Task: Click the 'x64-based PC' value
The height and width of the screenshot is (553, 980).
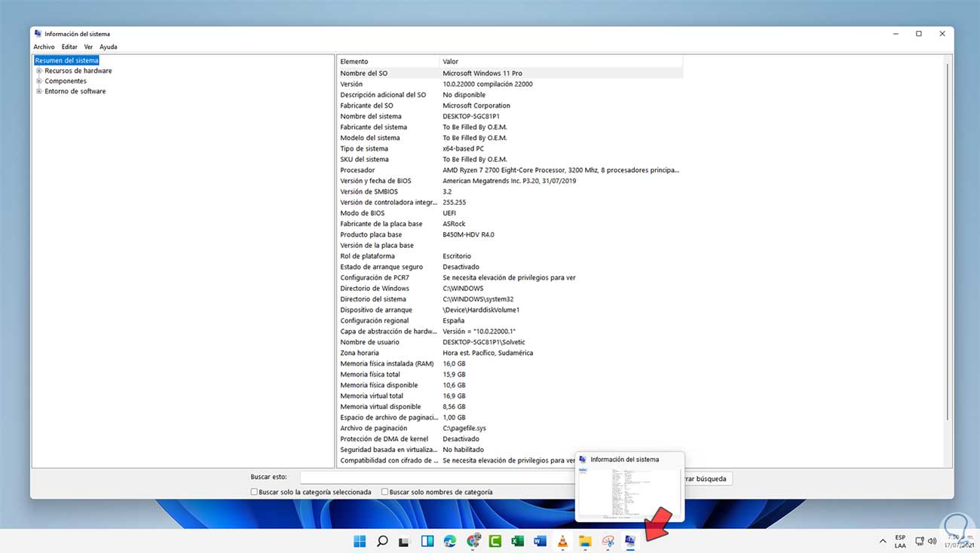Action: coord(463,148)
